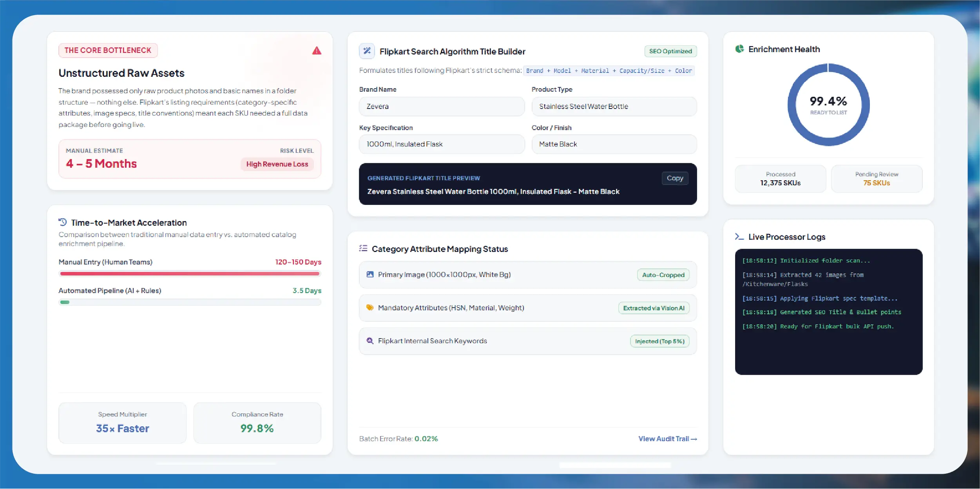Focus the Key Specification input field
The height and width of the screenshot is (489, 980).
[442, 144]
